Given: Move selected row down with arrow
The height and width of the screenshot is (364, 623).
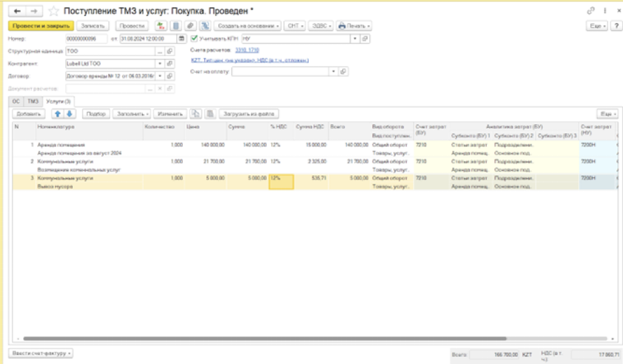Looking at the screenshot, I should 69,114.
